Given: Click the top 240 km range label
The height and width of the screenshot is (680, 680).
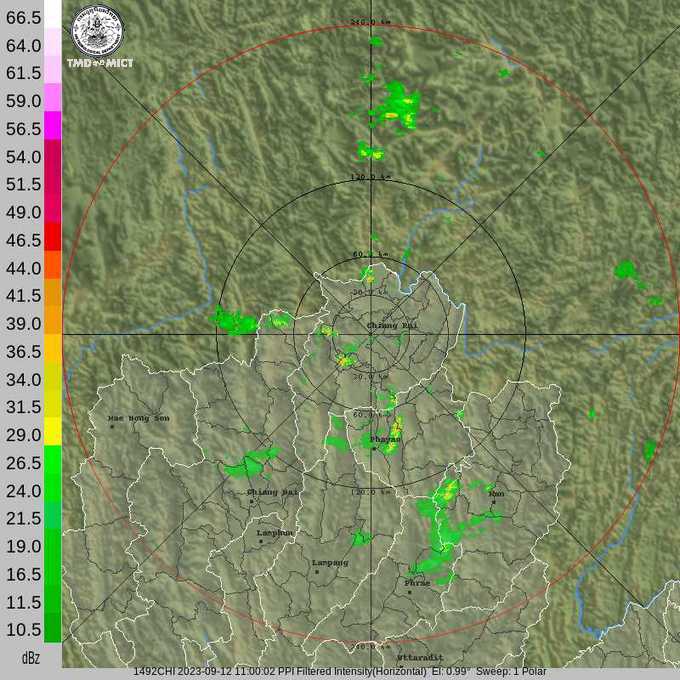Looking at the screenshot, I should click(x=370, y=22).
